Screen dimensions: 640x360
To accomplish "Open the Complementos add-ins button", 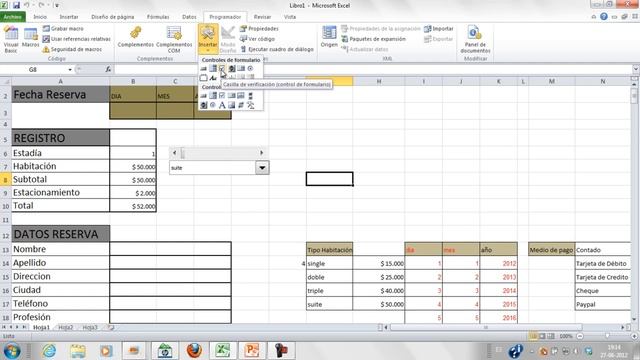I will tap(136, 38).
